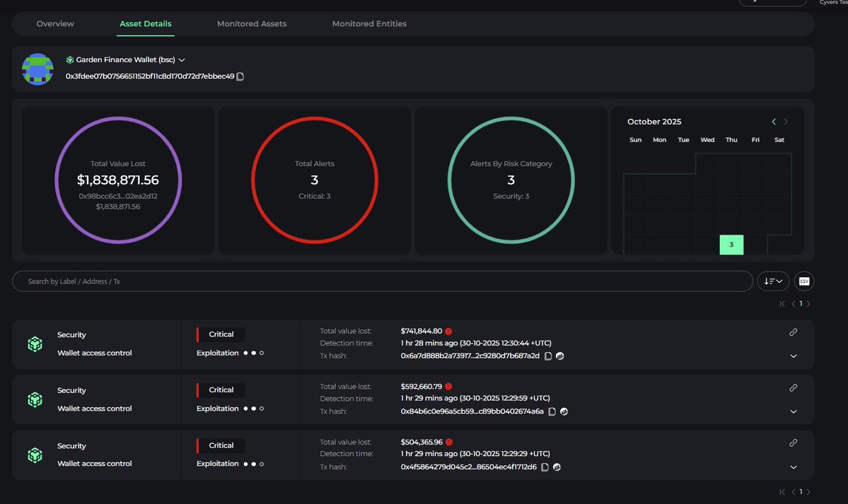Select the highlighted calendar day with 3 alerts
Viewport: 848px width, 504px height.
tap(731, 245)
